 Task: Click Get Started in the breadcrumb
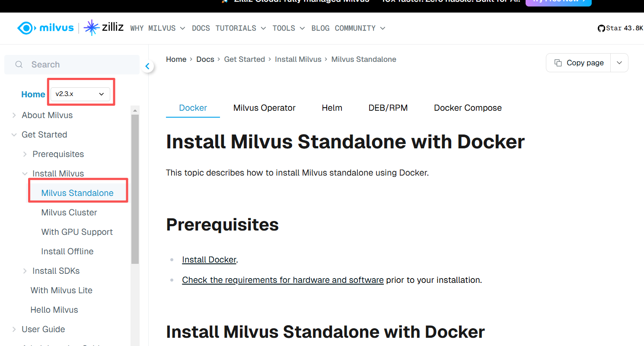click(244, 59)
